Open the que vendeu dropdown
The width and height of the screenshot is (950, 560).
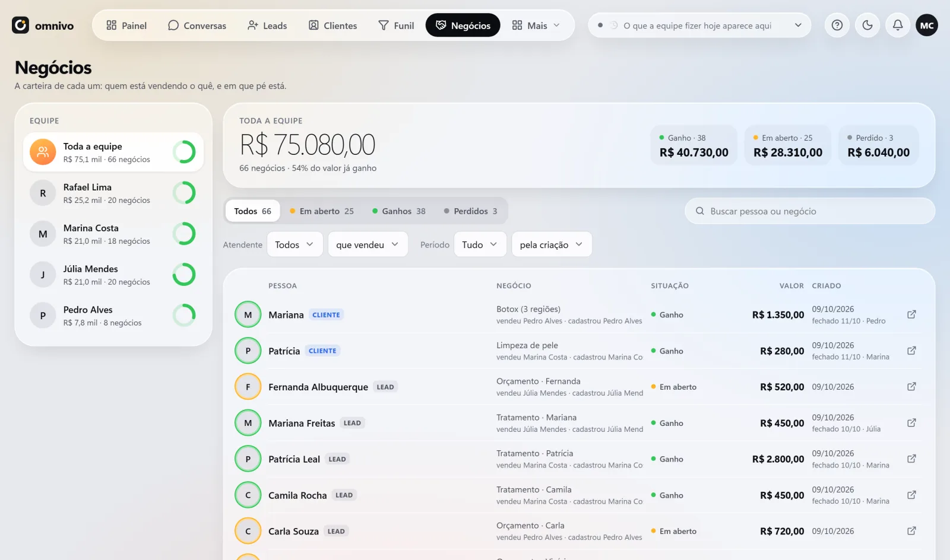[x=368, y=244]
